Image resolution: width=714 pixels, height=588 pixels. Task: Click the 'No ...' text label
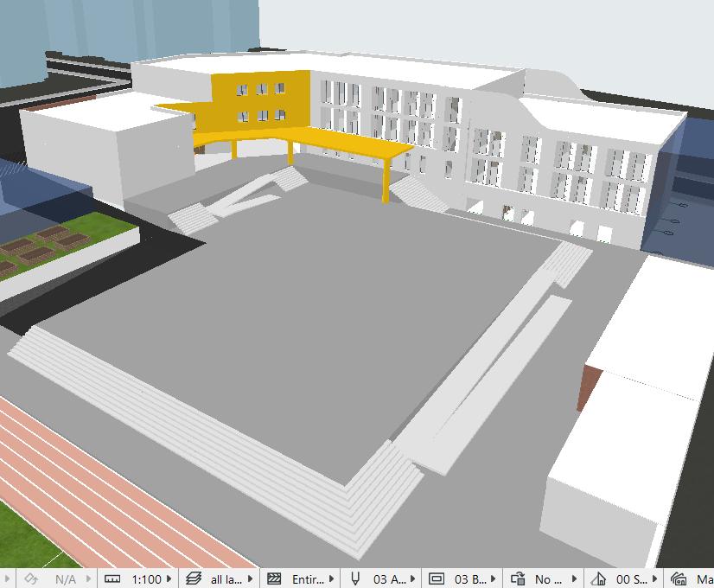click(x=548, y=578)
